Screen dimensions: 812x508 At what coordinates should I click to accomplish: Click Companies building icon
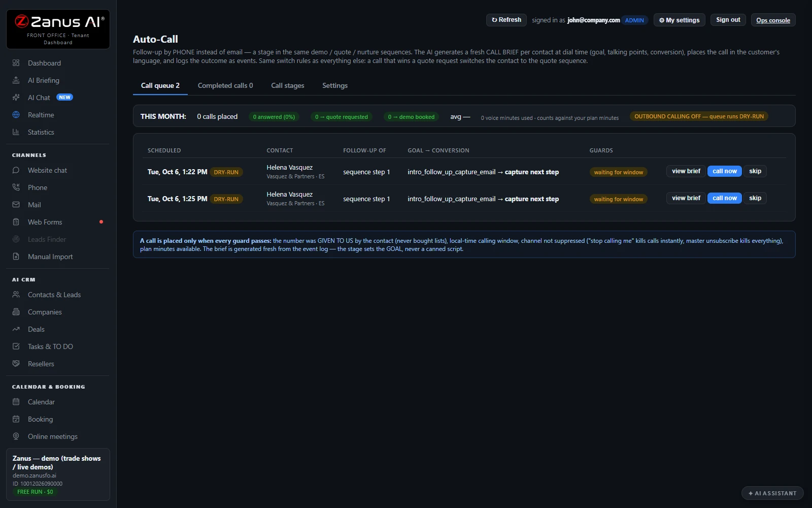[x=16, y=312]
